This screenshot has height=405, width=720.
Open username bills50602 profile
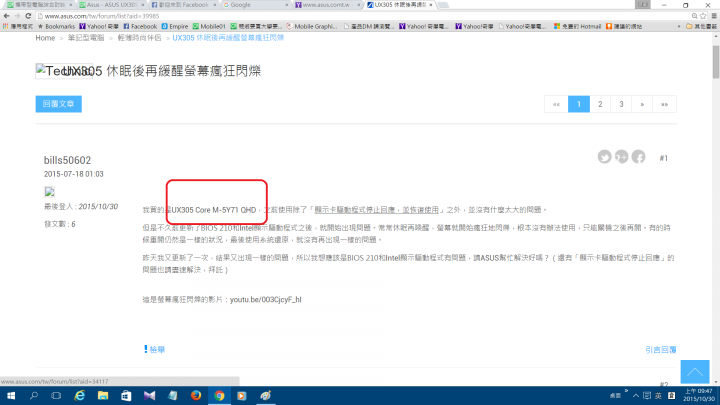68,160
